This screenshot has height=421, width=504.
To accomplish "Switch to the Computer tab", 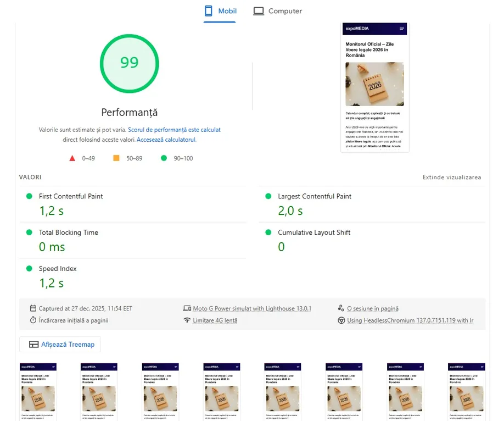I will click(277, 10).
